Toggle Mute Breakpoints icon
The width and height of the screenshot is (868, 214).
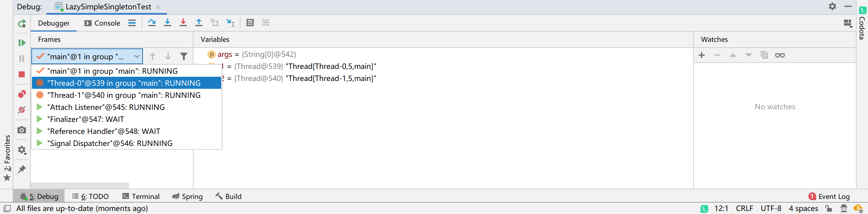(22, 110)
